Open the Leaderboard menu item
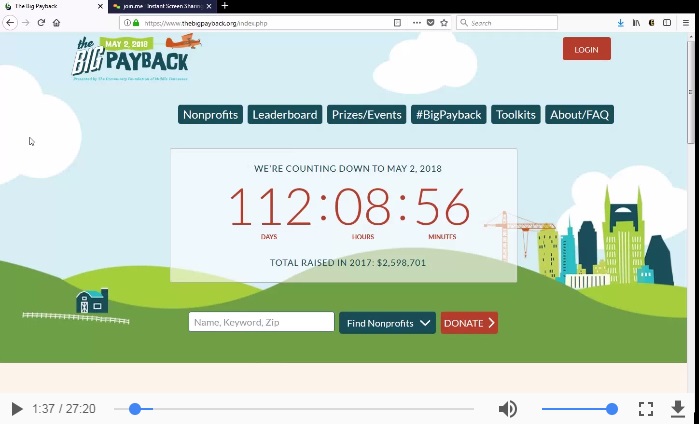This screenshot has height=424, width=699. click(x=285, y=115)
